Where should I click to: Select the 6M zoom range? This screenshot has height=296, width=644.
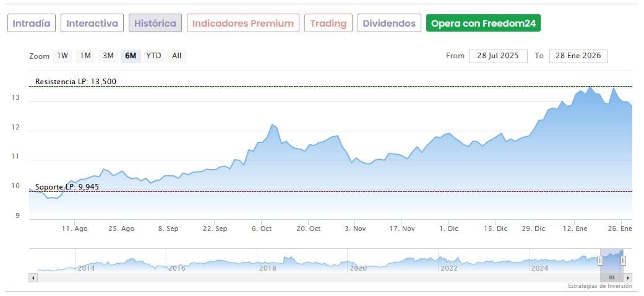click(131, 56)
